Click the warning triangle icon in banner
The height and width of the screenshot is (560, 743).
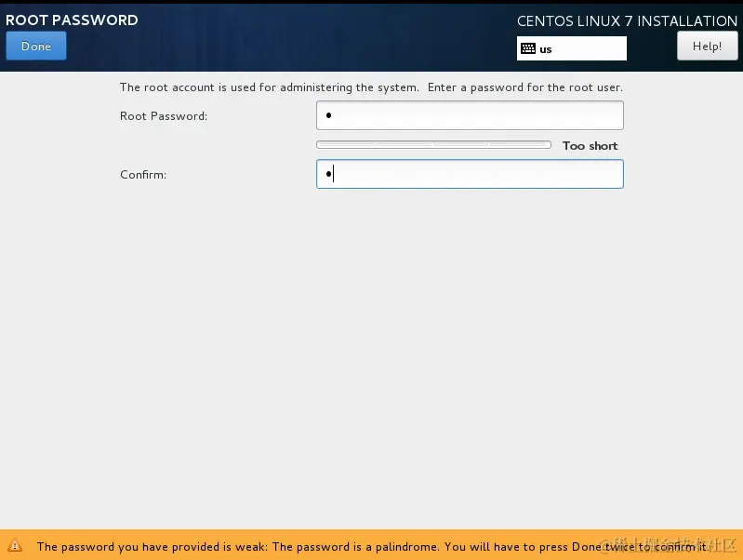[15, 545]
